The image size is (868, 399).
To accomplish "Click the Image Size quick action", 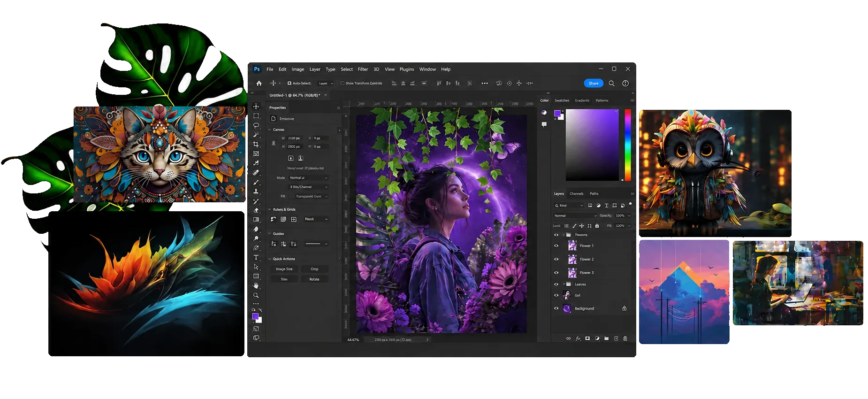I will pyautogui.click(x=284, y=269).
